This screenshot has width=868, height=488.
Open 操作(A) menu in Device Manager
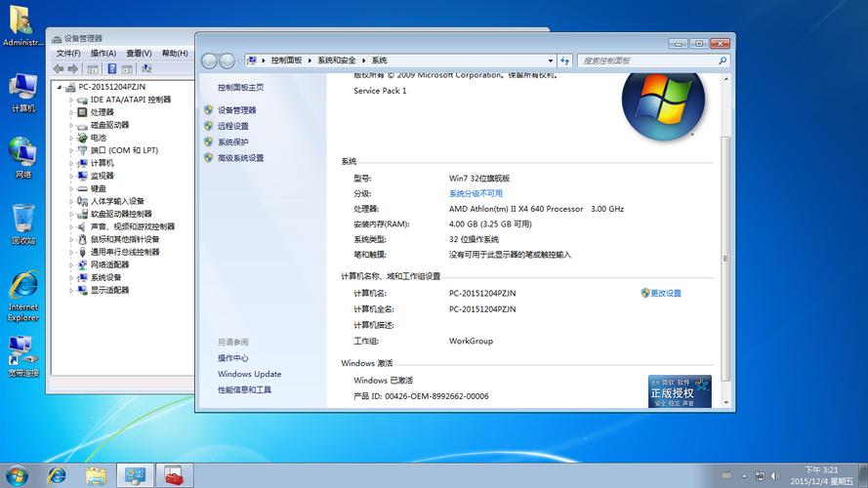pos(103,53)
